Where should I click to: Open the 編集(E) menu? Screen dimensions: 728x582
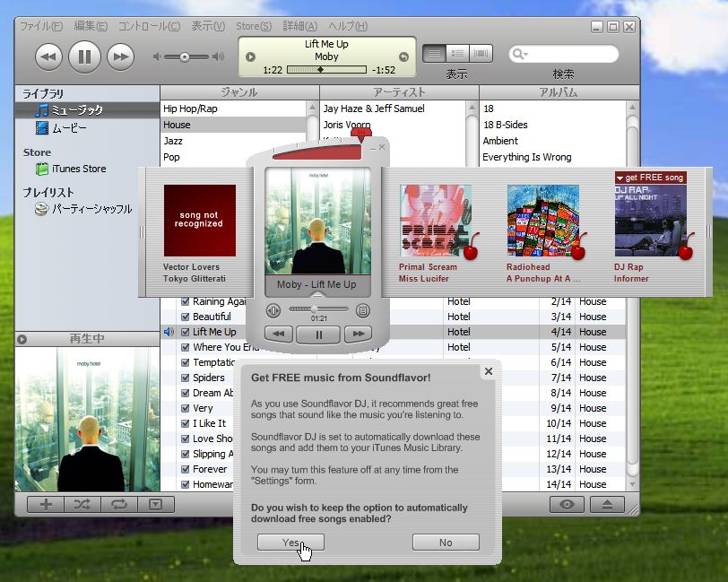(91, 26)
